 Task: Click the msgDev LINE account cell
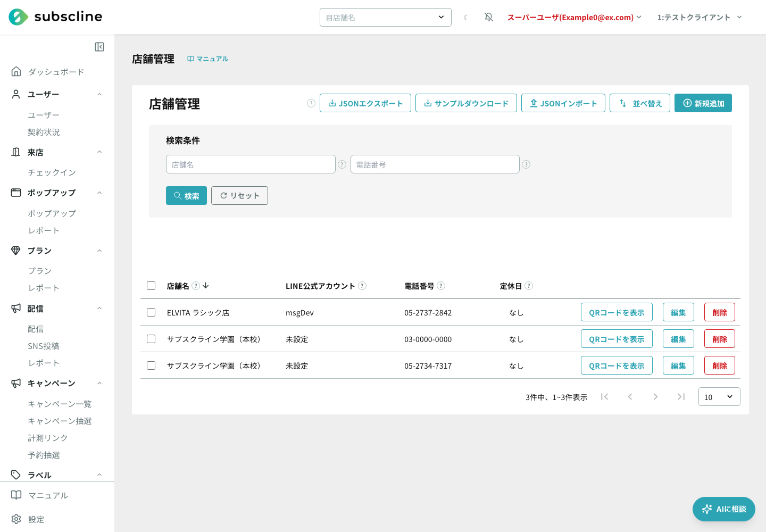point(299,313)
